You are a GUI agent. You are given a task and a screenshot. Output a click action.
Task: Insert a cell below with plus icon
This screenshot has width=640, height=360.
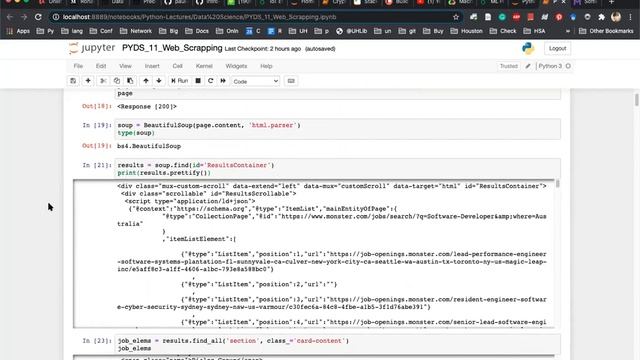click(x=88, y=81)
